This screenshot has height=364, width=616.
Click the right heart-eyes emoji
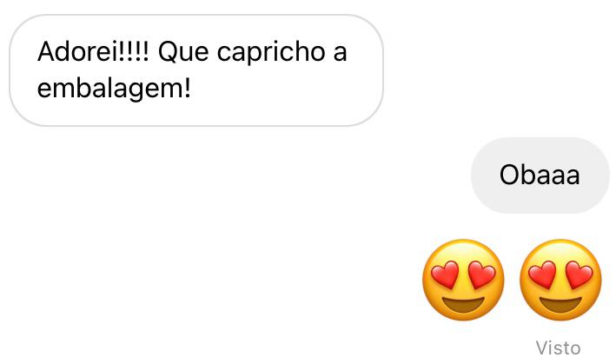tap(560, 280)
